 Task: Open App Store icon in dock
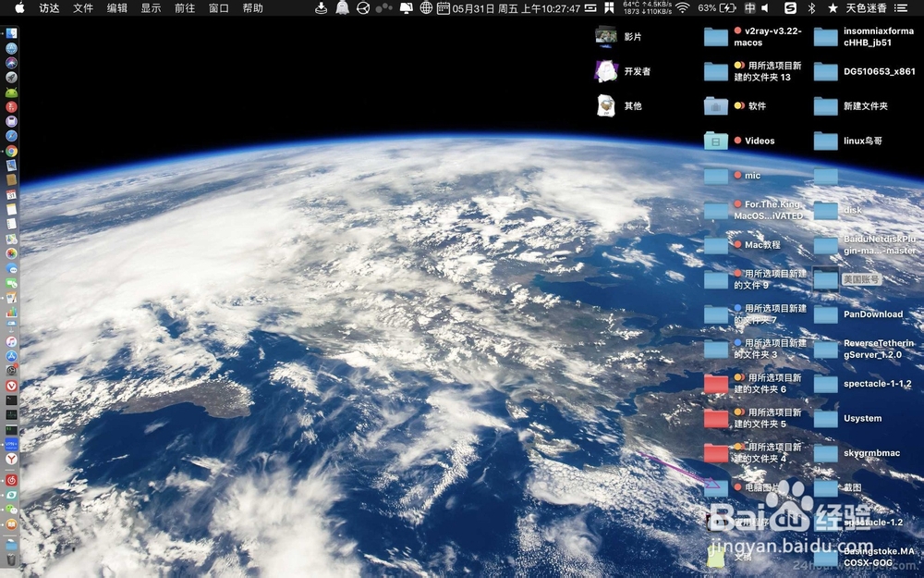pos(11,356)
